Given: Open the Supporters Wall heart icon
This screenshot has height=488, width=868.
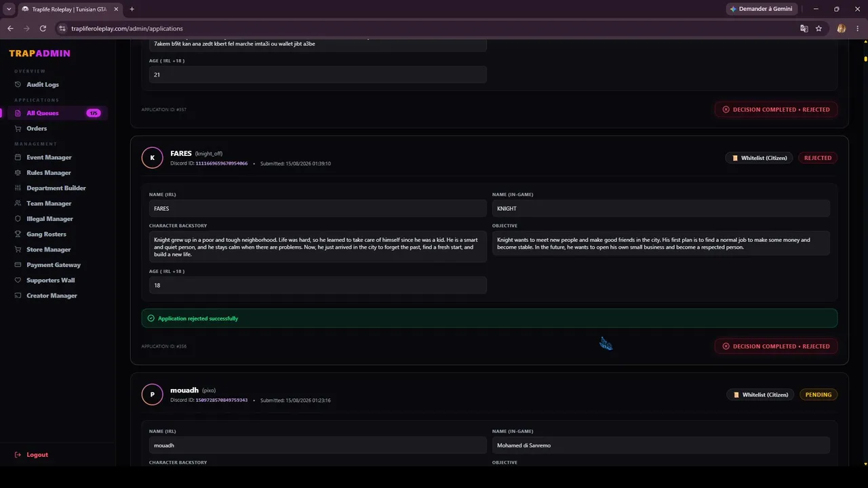Looking at the screenshot, I should [x=18, y=281].
